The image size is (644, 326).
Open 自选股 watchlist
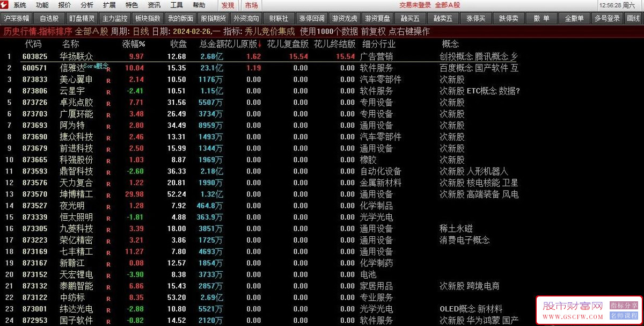(49, 18)
